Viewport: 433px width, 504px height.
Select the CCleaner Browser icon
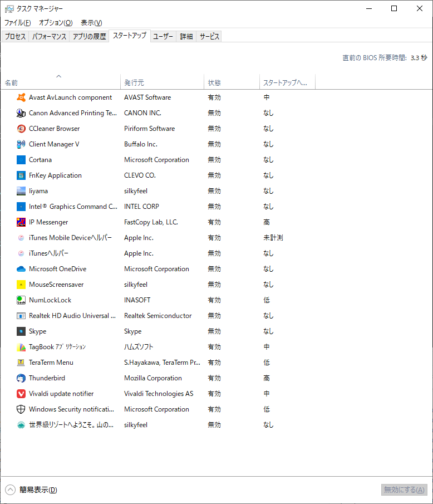[x=21, y=129]
